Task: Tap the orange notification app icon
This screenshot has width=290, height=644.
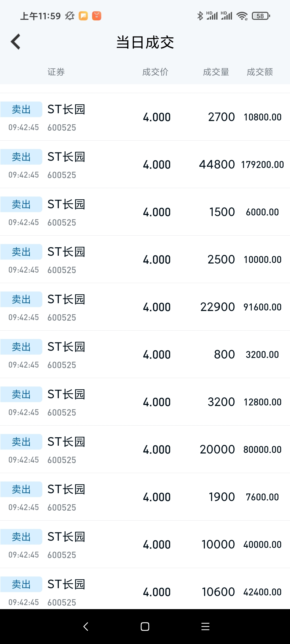Action: coord(97,16)
